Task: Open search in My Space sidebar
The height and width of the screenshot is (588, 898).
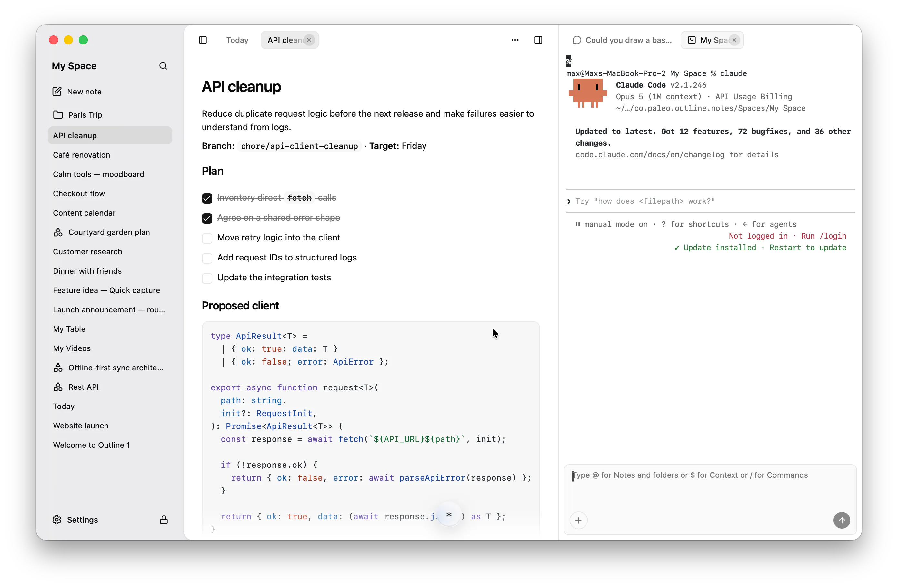Action: (x=163, y=66)
